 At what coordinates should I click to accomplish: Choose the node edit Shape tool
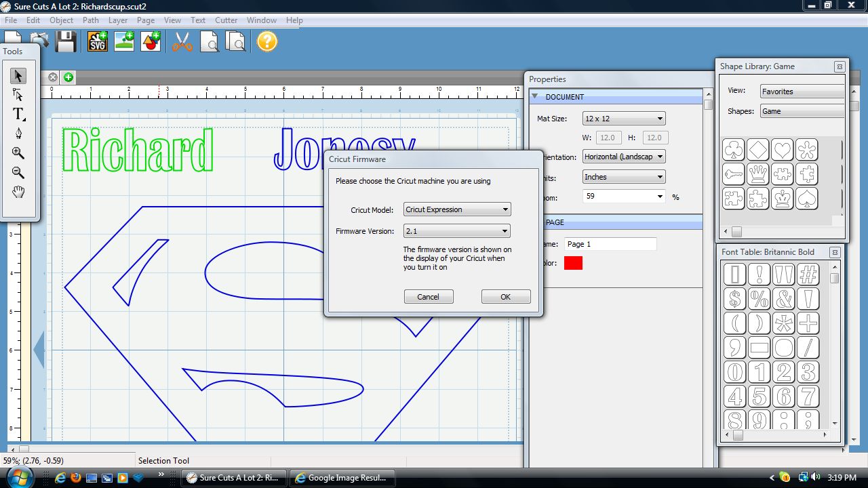click(18, 95)
